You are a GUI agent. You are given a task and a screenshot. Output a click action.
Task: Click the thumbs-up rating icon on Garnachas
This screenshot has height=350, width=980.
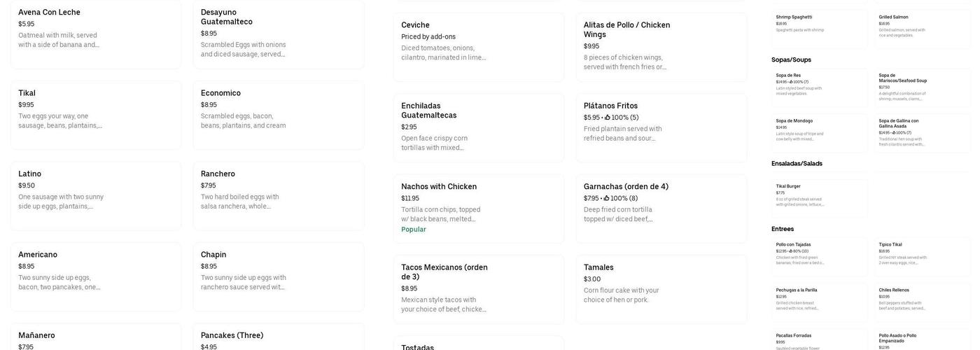point(607,199)
